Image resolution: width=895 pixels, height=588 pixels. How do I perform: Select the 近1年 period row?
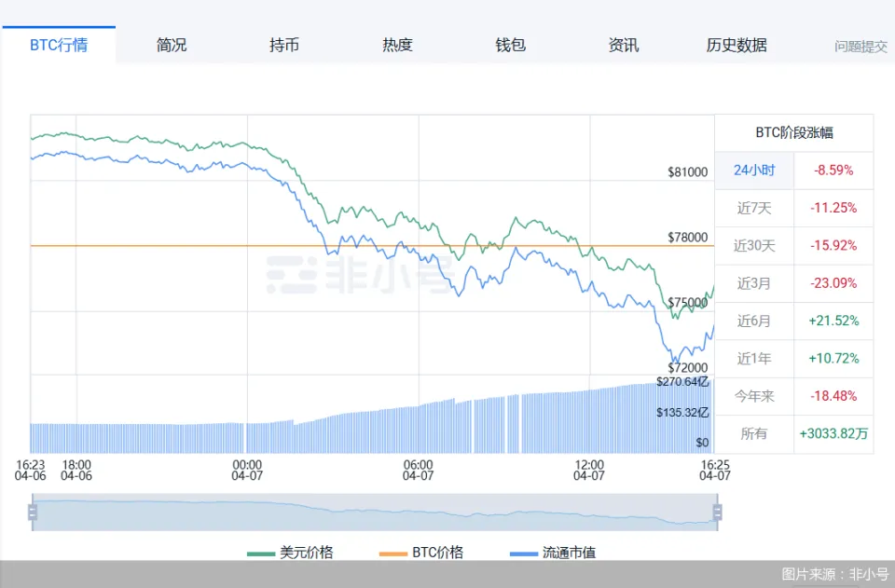[794, 359]
